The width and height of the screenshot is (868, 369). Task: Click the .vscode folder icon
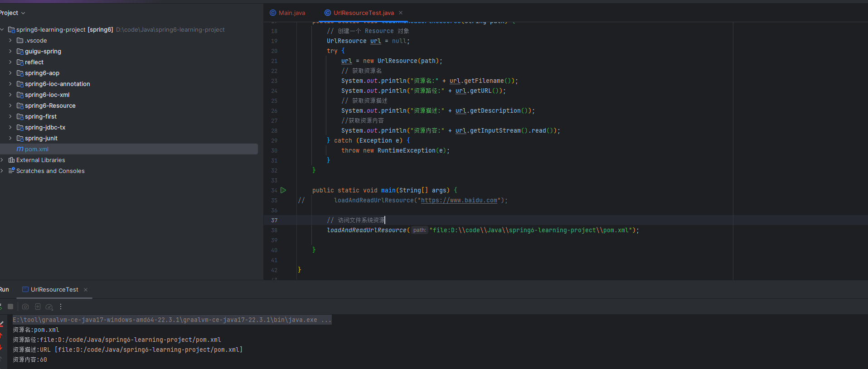[20, 40]
